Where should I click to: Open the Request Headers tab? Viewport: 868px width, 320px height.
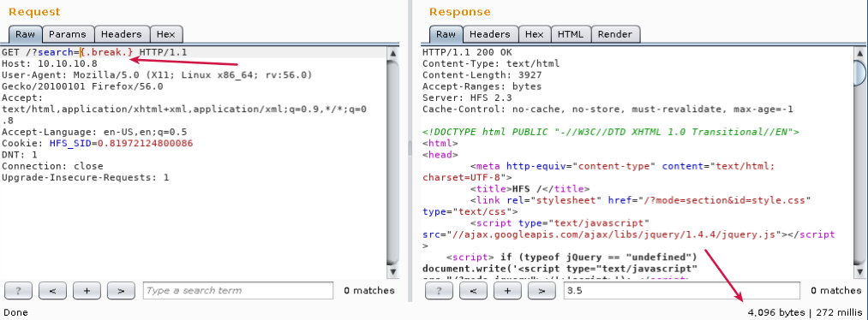click(x=121, y=34)
